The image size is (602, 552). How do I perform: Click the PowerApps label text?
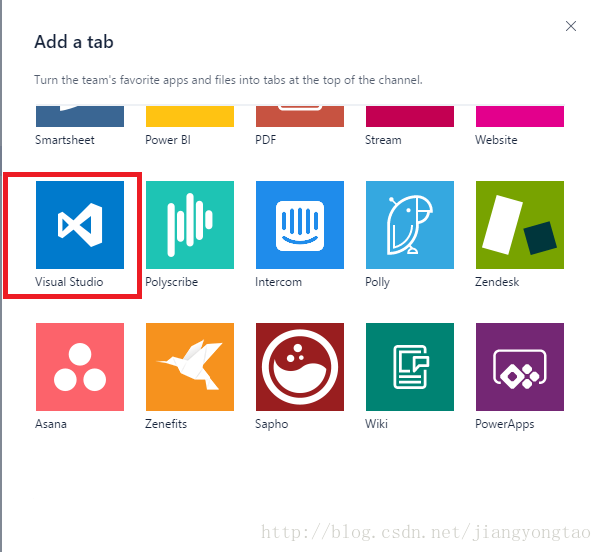[504, 424]
